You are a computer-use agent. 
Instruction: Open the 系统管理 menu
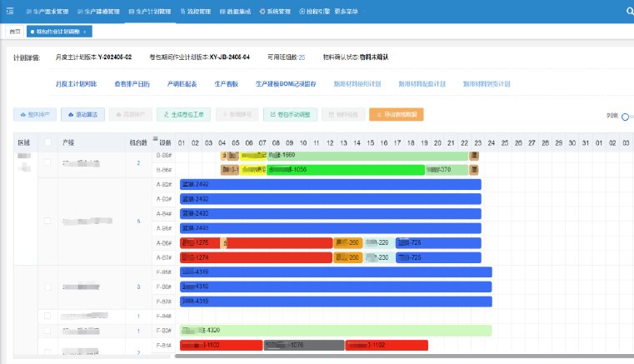click(275, 12)
